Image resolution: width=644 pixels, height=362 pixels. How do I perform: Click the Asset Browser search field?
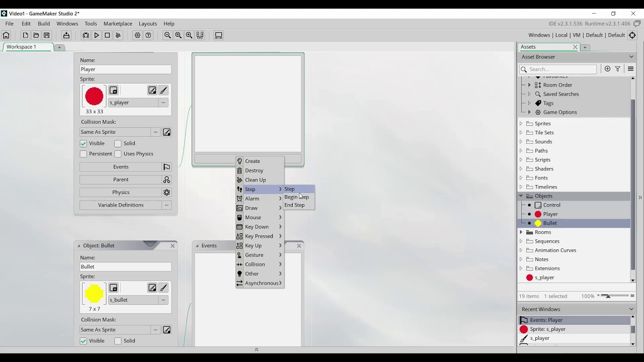coord(558,69)
